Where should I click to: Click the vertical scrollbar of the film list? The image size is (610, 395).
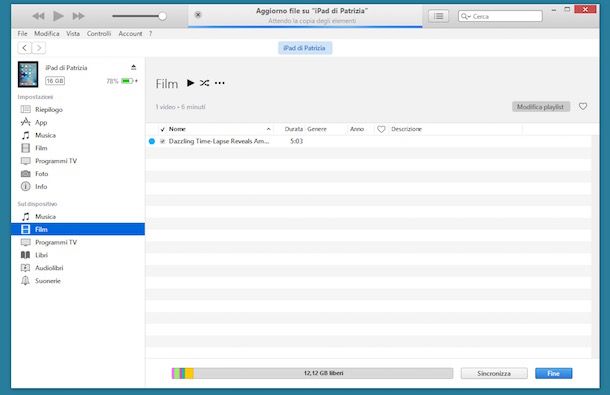(x=595, y=247)
